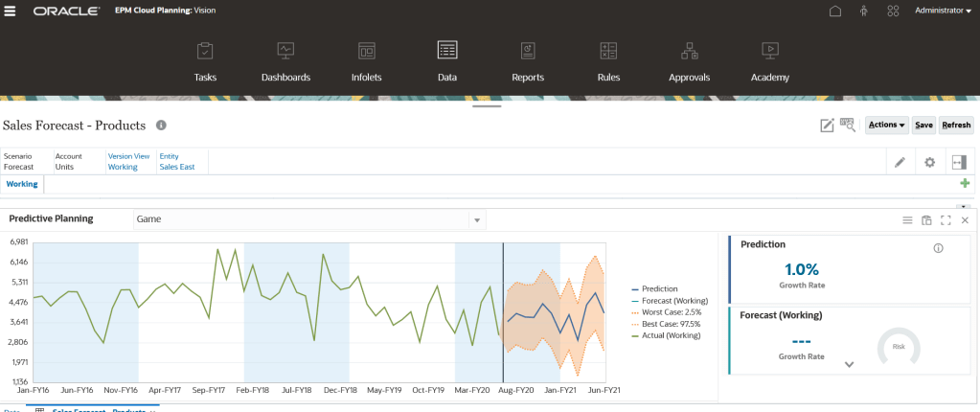Click the home icon in header
Image resolution: width=980 pixels, height=412 pixels.
[835, 11]
